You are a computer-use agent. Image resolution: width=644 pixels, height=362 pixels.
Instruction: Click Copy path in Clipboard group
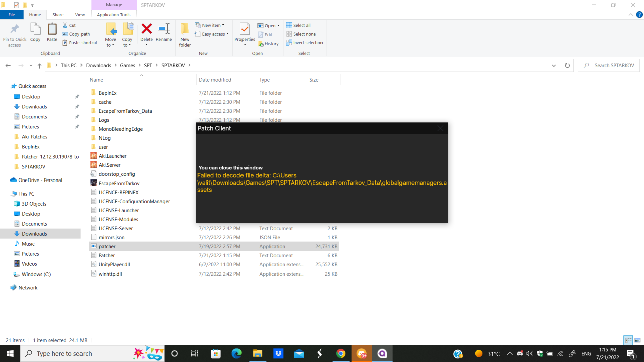[x=76, y=34]
